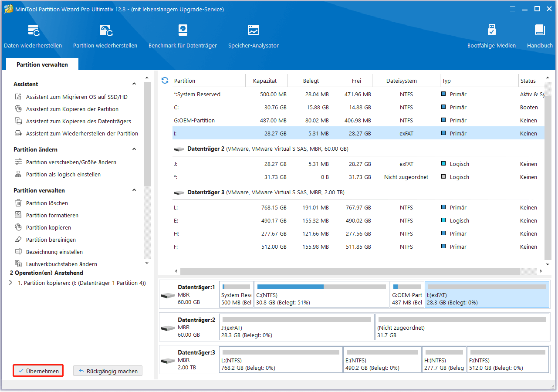558x392 pixels.
Task: Select the Nicht zugeordnet row in list
Action: tap(358, 177)
